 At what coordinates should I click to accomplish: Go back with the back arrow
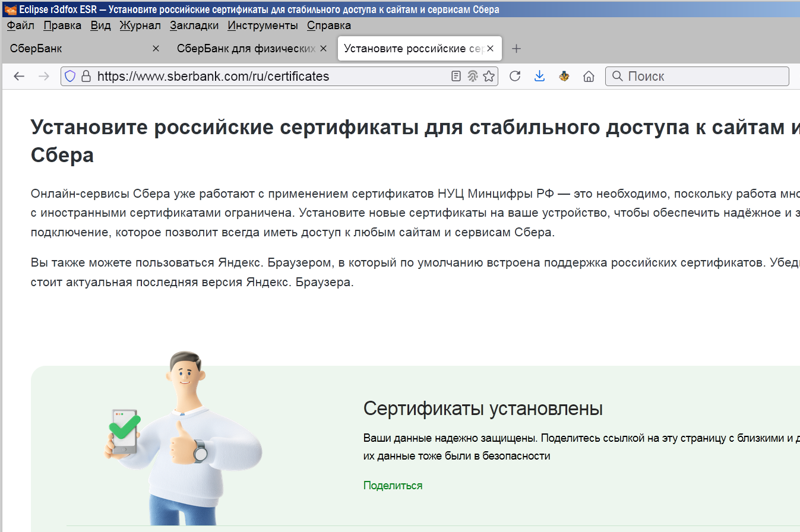coord(19,76)
